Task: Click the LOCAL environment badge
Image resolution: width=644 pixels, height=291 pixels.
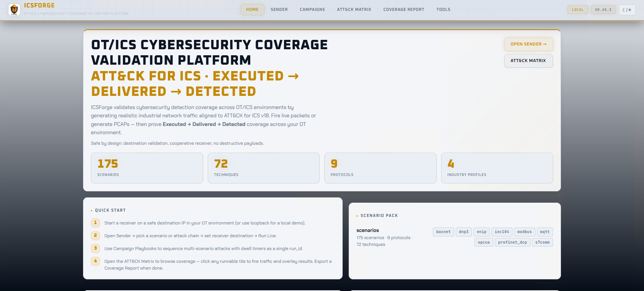Action: click(577, 10)
